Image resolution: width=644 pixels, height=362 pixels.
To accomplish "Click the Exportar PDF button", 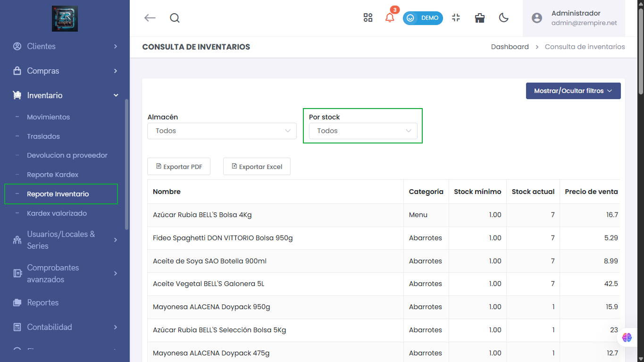I will pos(179,167).
